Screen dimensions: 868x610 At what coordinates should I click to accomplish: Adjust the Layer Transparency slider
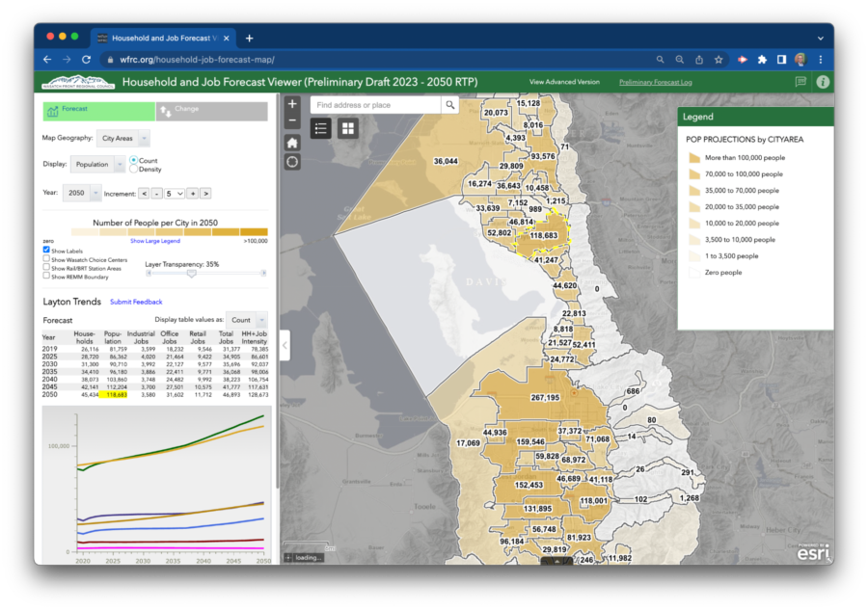pyautogui.click(x=193, y=273)
